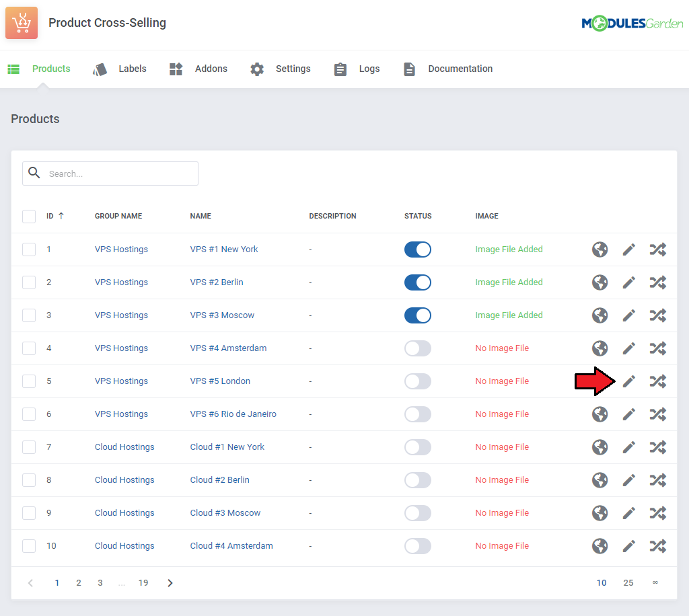Viewport: 689px width, 616px height.
Task: Click the ModulesGarden logo
Action: click(632, 24)
